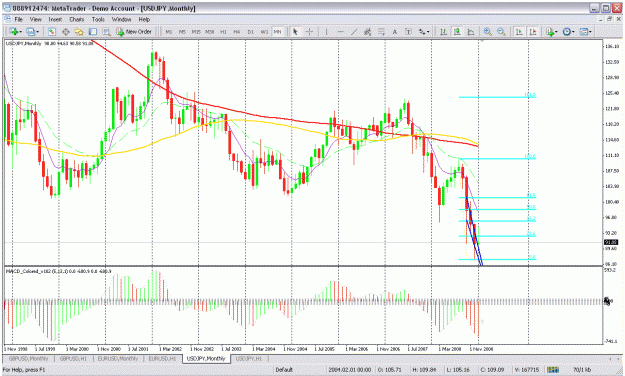Click the MDI child window icon left of File
The height and width of the screenshot is (376, 625).
pyautogui.click(x=7, y=19)
